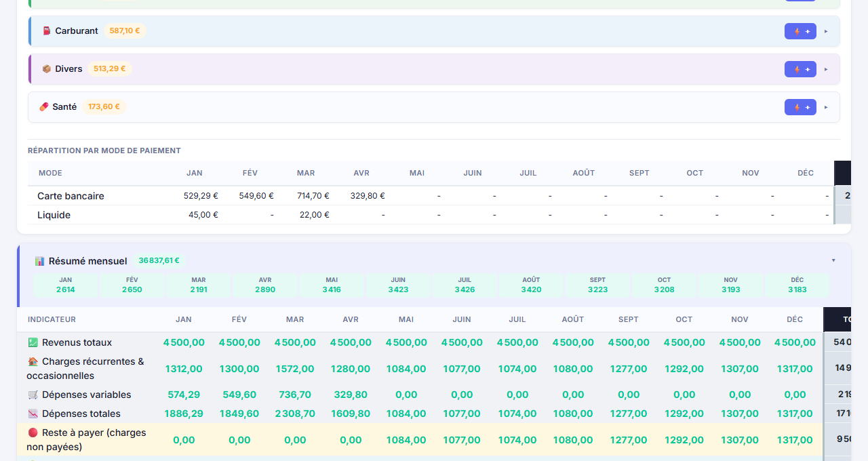The image size is (868, 461).
Task: Click the Répartition par mode de paiement heading
Action: (x=104, y=151)
